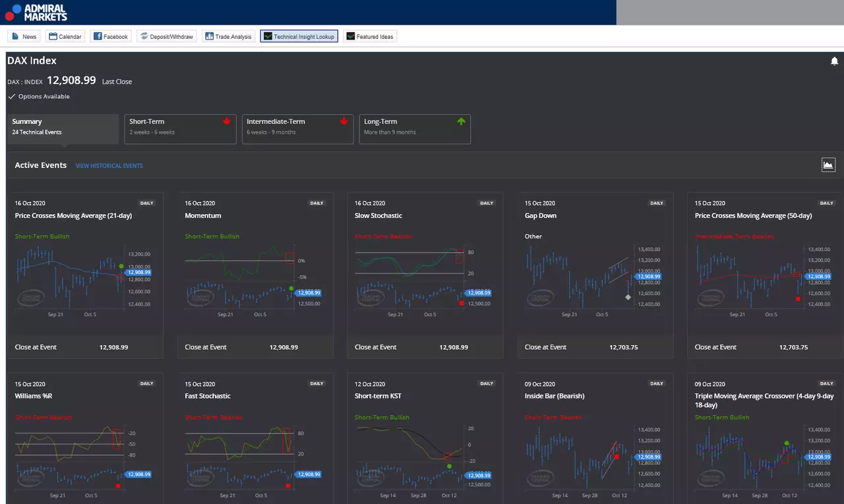Click the Inside Bar (Bearish) title
Image resolution: width=844 pixels, height=504 pixels.
tap(555, 396)
